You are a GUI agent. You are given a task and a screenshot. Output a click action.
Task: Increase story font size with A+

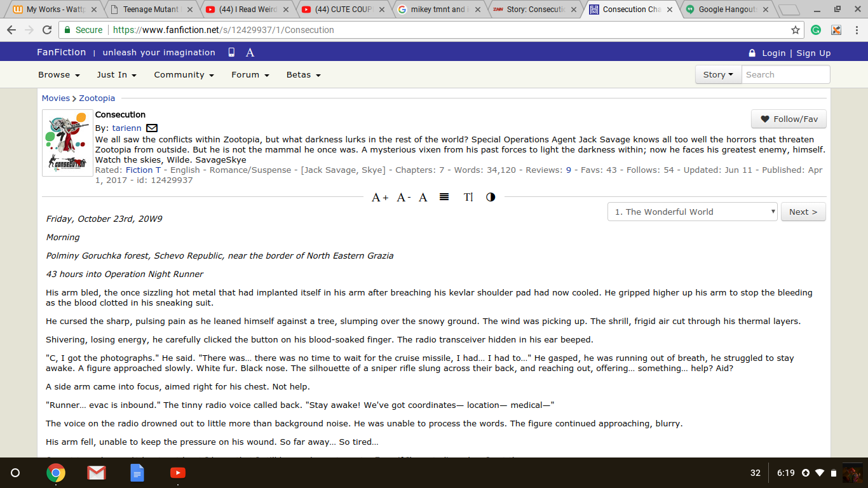(x=379, y=198)
